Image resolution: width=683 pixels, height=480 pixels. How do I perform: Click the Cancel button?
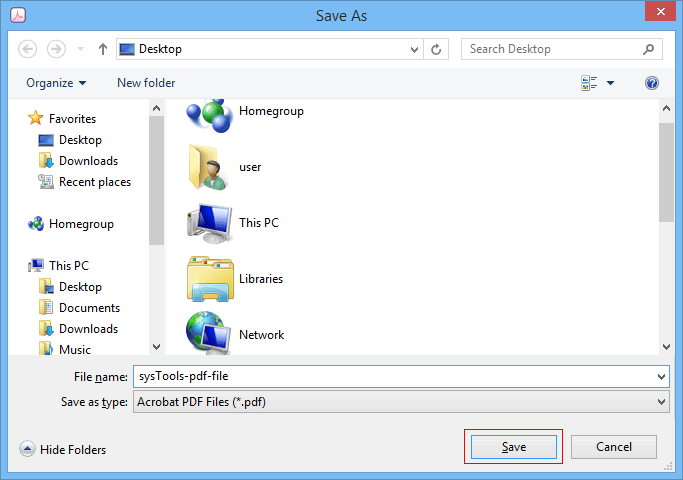pos(614,447)
